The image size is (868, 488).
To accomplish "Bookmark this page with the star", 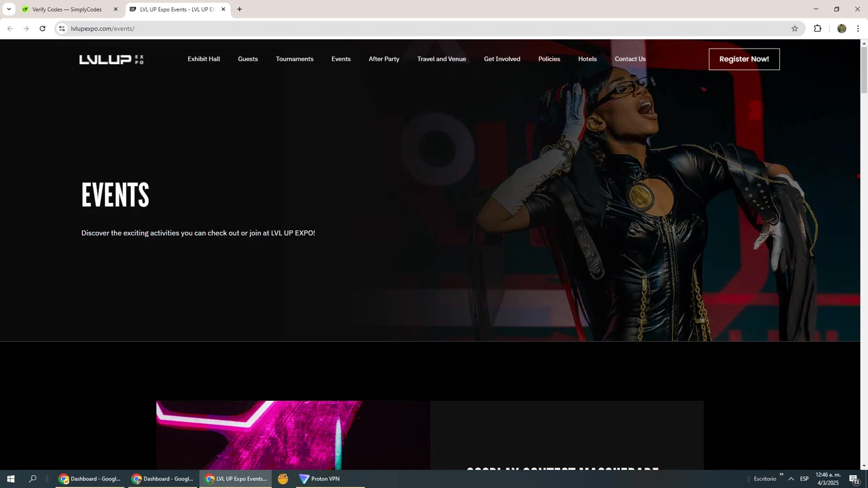I will 795,28.
